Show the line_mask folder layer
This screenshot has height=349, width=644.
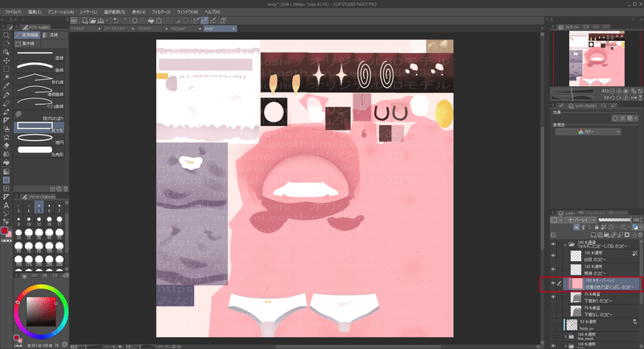(553, 336)
